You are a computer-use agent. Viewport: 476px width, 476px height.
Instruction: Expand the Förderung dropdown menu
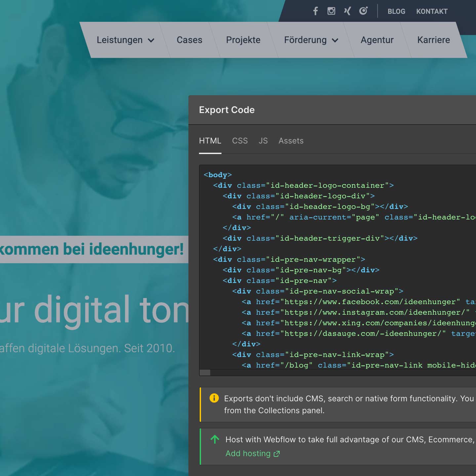point(311,40)
